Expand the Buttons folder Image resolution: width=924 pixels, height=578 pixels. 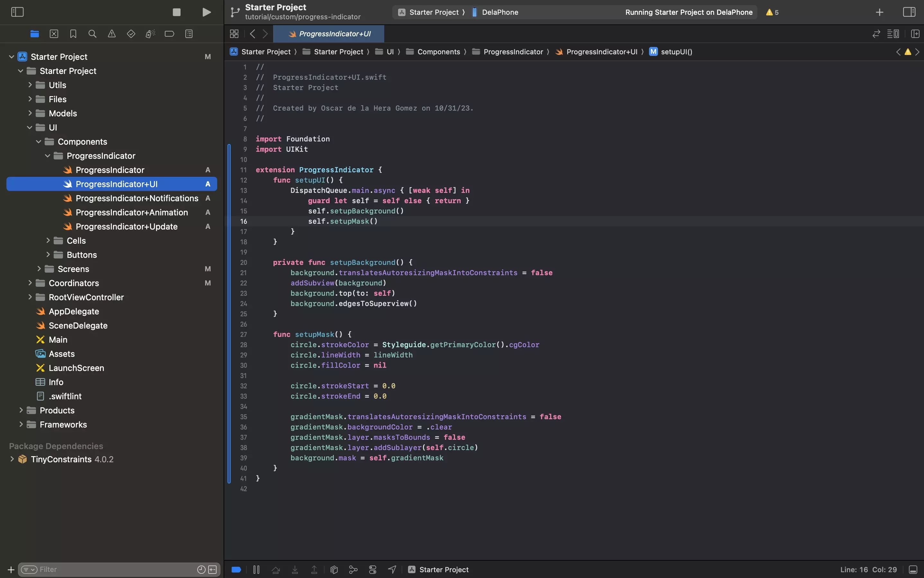(48, 255)
